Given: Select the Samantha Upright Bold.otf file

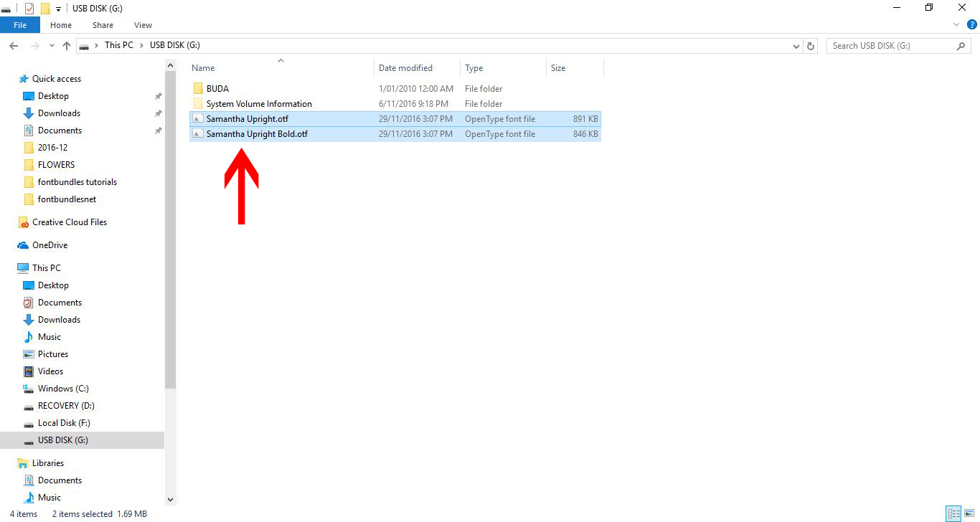Looking at the screenshot, I should tap(395, 134).
